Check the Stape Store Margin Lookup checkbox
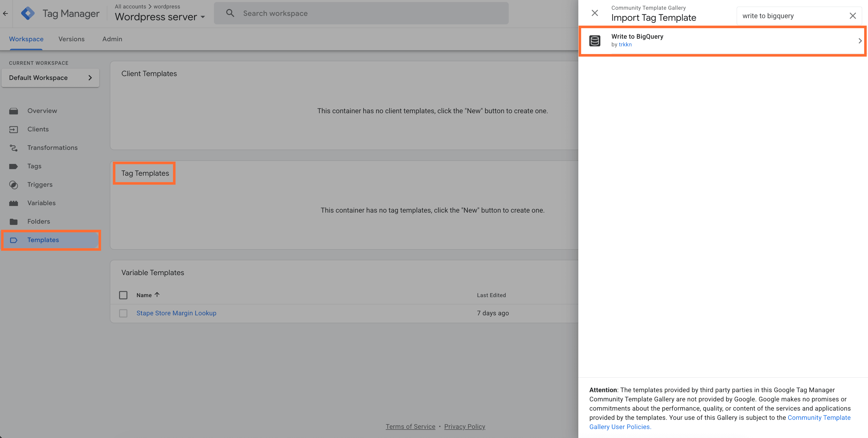 click(x=123, y=313)
